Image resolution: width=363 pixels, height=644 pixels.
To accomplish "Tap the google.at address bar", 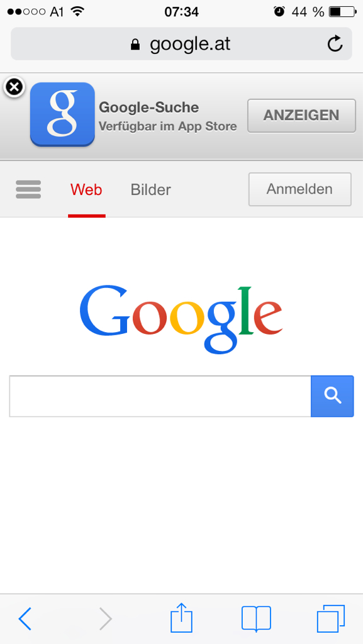I will pyautogui.click(x=181, y=44).
